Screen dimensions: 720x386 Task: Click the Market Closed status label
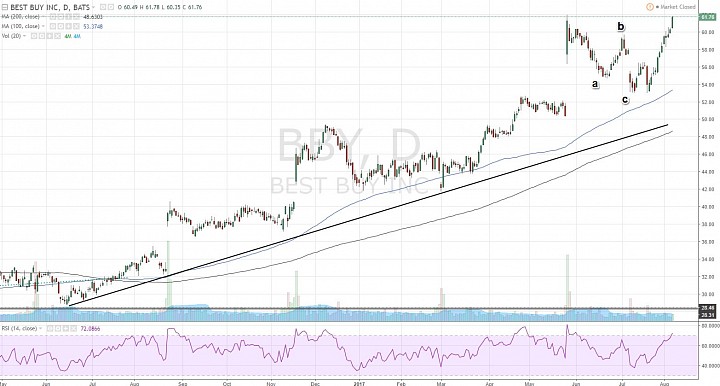678,7
